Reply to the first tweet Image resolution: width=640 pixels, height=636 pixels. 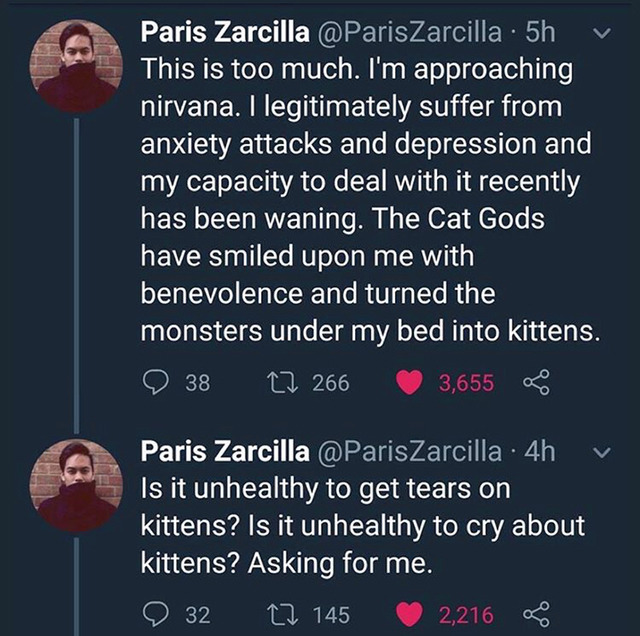(156, 382)
